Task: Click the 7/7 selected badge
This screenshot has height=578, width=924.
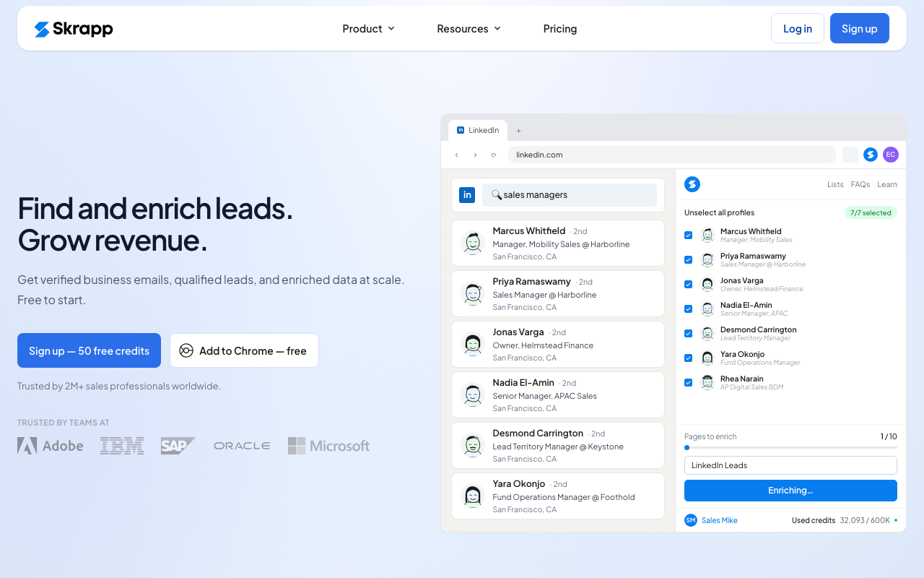Action: pyautogui.click(x=871, y=212)
